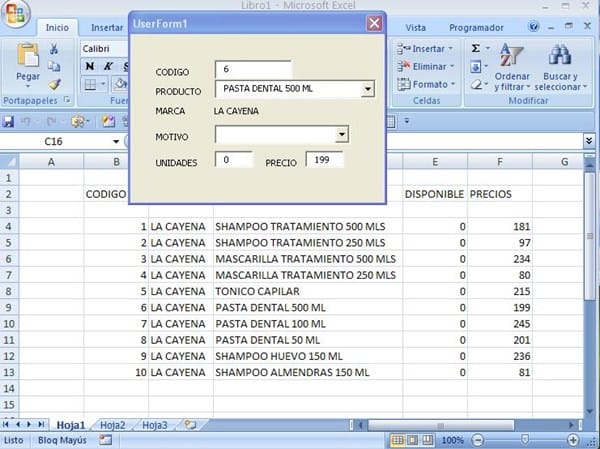
Task: Click the zoom slider handle
Action: (x=524, y=440)
